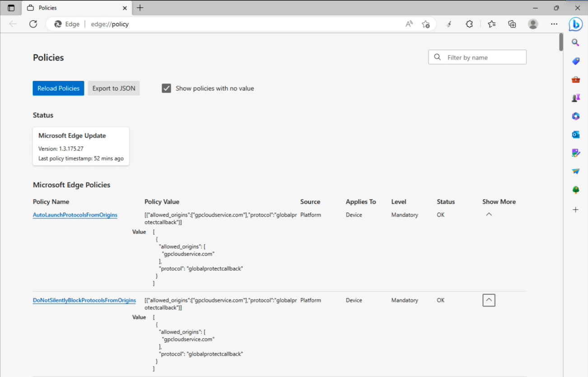This screenshot has height=377, width=588.
Task: Click the Reload Policies button
Action: [x=58, y=88]
